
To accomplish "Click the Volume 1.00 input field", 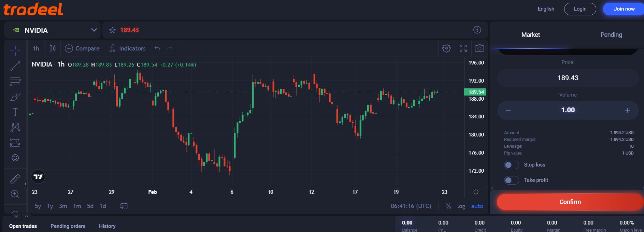I will point(568,110).
